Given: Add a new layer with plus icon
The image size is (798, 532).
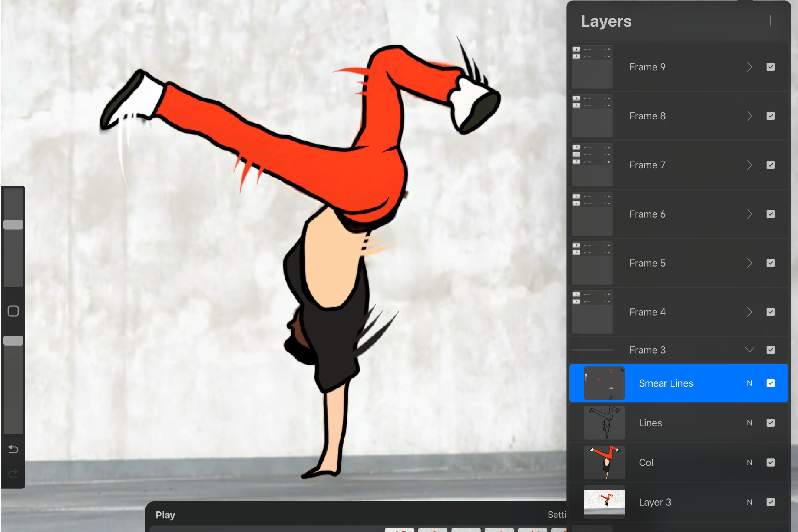Looking at the screenshot, I should click(770, 21).
